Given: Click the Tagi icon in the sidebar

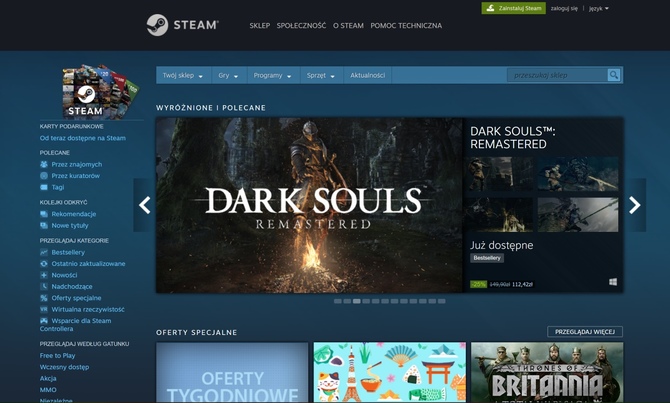Looking at the screenshot, I should [x=44, y=187].
